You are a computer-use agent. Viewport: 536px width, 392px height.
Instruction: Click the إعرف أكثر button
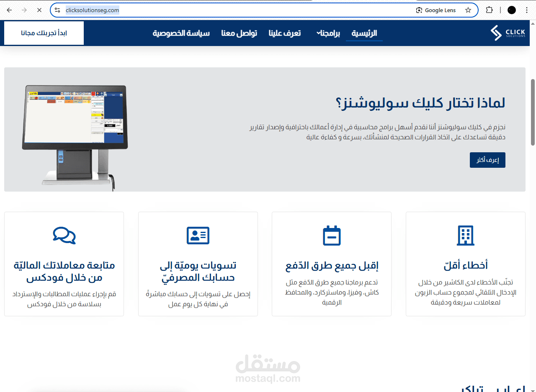[487, 160]
